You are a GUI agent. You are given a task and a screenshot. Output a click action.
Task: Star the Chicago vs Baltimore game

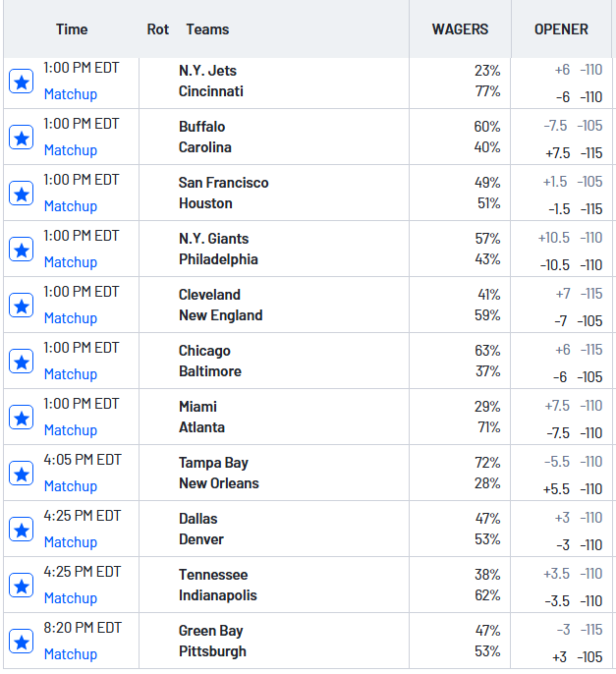click(x=21, y=362)
